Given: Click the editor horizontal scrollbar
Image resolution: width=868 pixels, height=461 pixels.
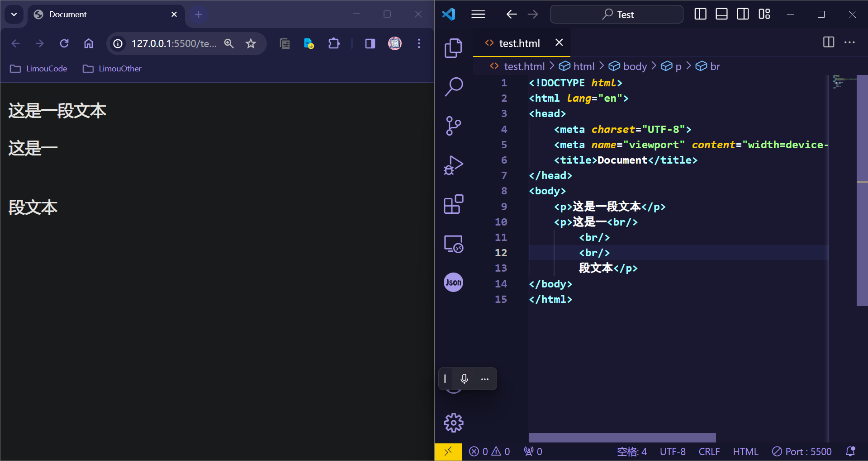Looking at the screenshot, I should pyautogui.click(x=622, y=437).
